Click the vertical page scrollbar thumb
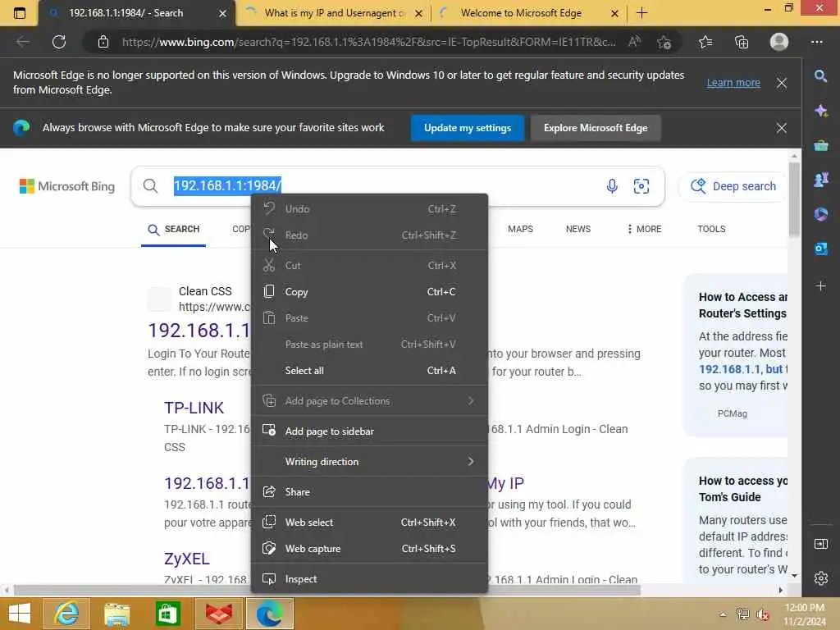840x630 pixels. click(794, 199)
